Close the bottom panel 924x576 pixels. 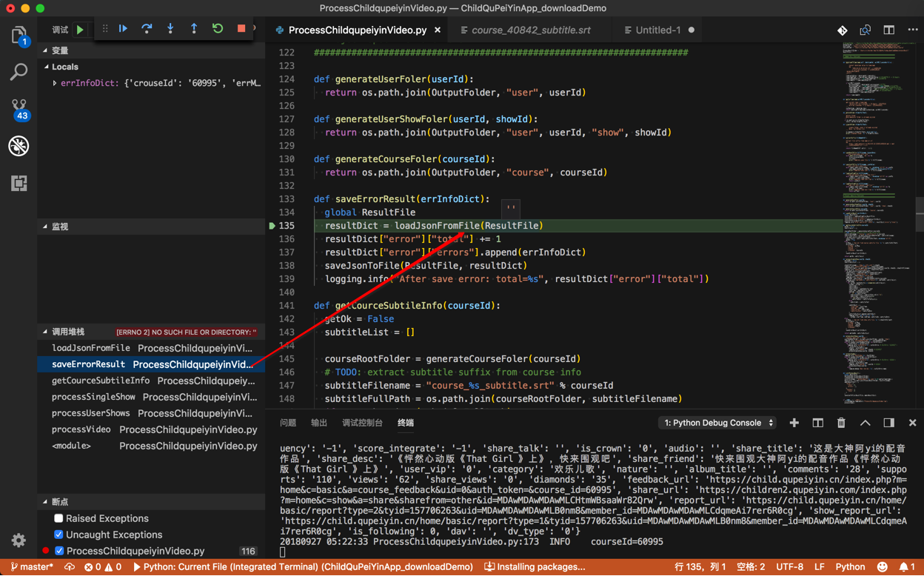point(913,423)
